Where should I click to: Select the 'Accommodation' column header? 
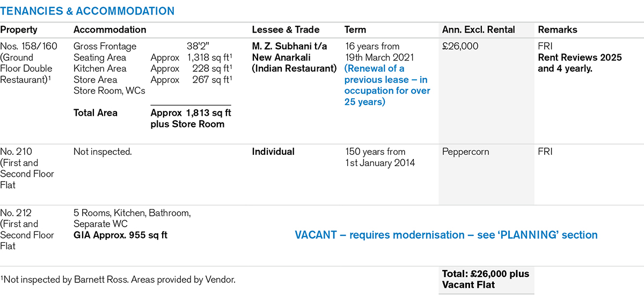coord(109,30)
